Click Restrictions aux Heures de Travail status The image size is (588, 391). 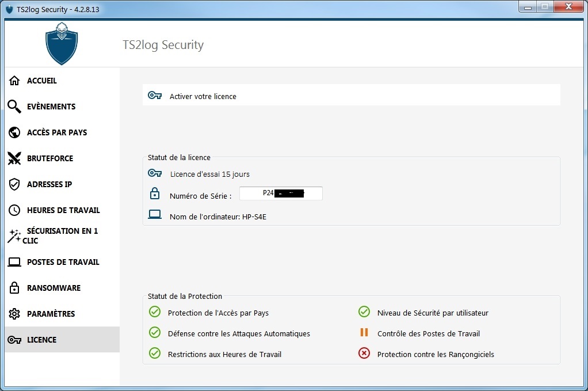(224, 354)
